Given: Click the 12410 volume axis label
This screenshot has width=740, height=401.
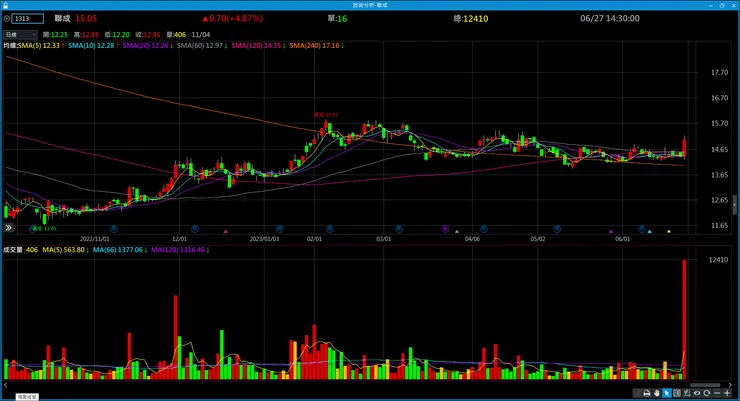Looking at the screenshot, I should coord(718,259).
